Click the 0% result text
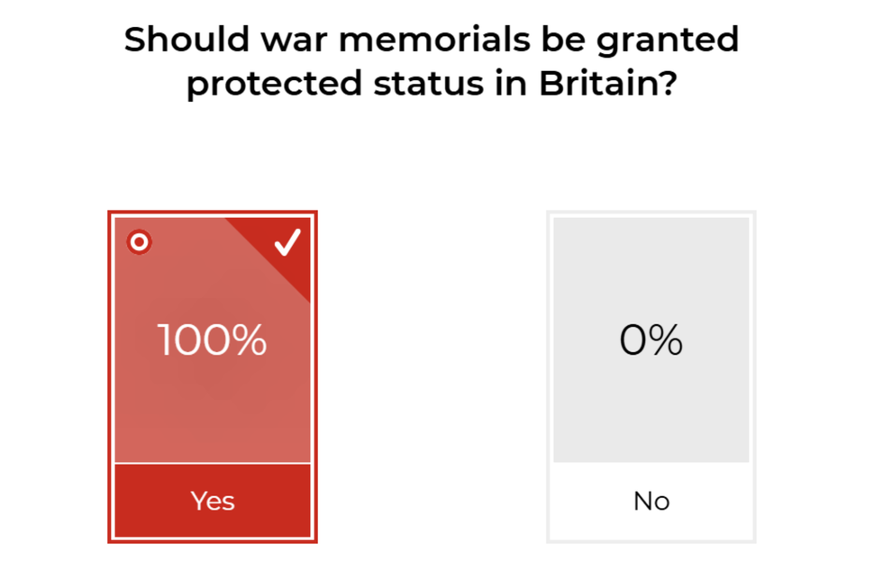 [651, 341]
